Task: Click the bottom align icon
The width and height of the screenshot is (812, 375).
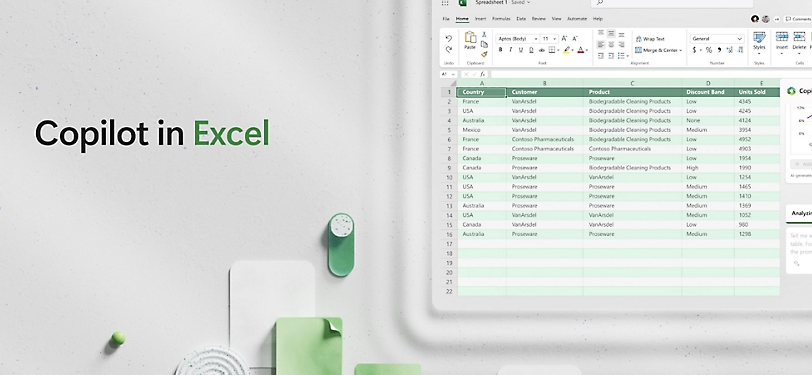Action: 621,35
